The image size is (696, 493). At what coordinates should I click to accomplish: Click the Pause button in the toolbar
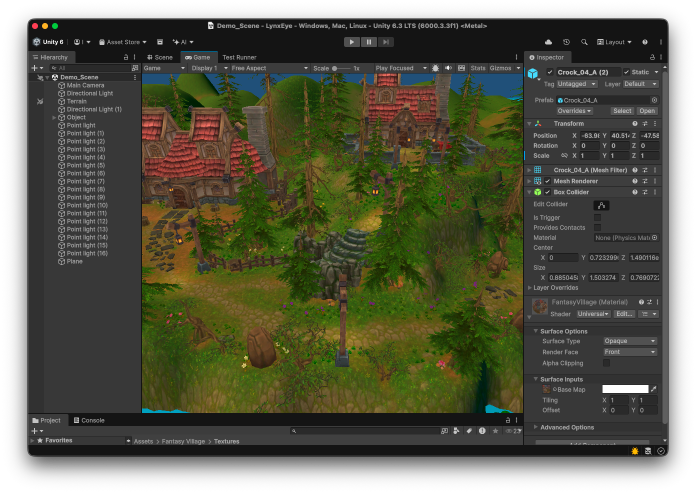pyautogui.click(x=368, y=42)
